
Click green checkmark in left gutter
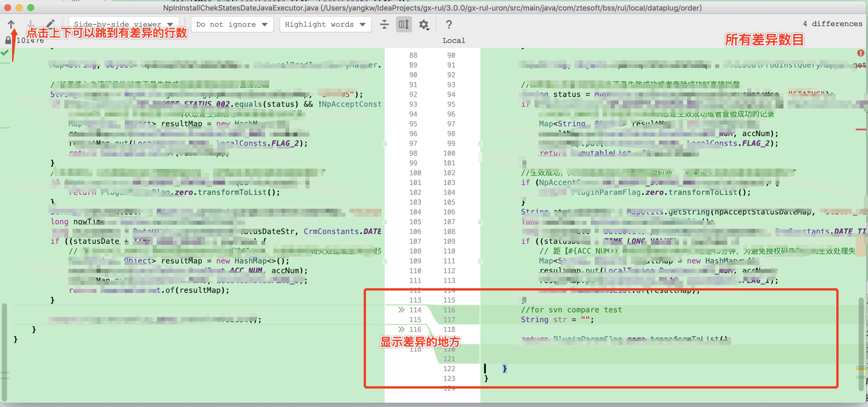5,53
